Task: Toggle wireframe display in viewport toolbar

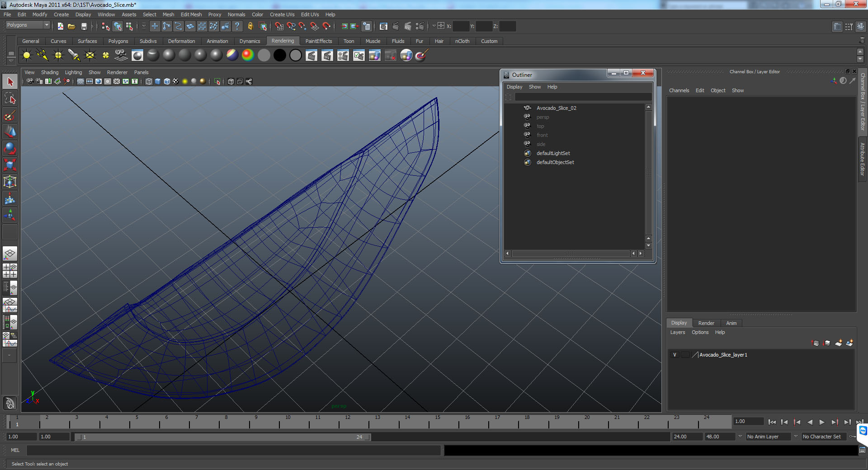Action: [x=149, y=81]
